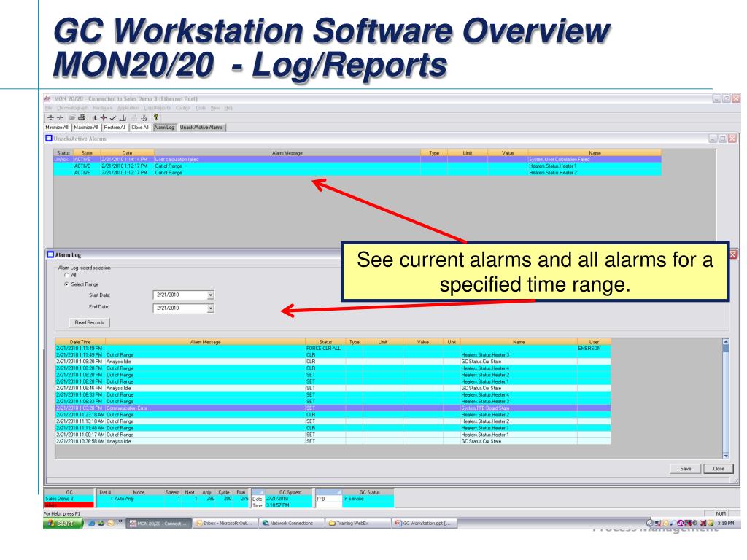747x560 pixels.
Task: Select the All radio button
Action: coord(66,275)
